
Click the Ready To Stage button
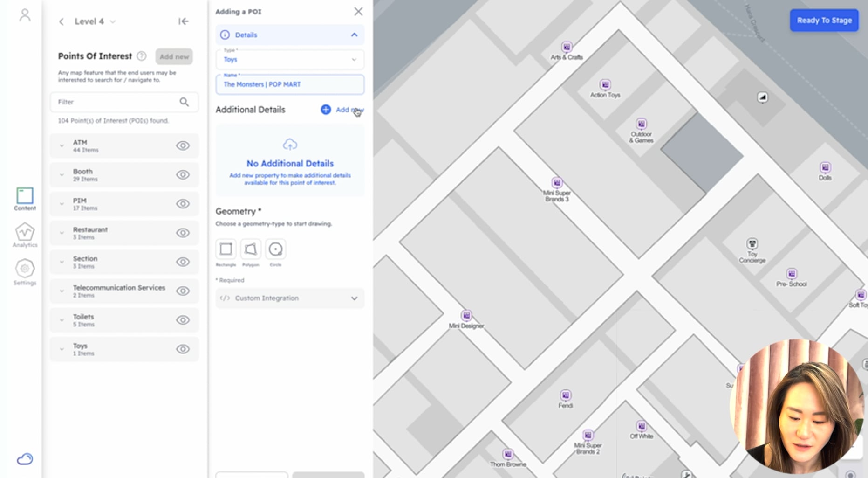pyautogui.click(x=824, y=20)
